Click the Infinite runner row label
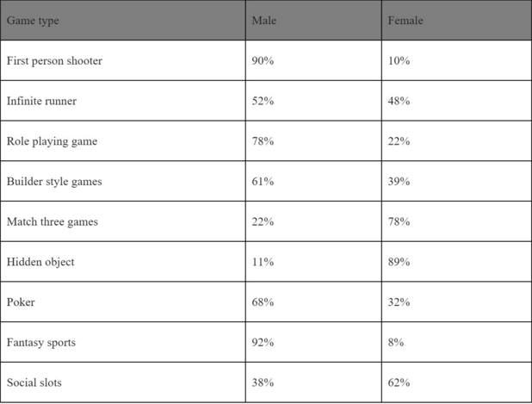532x404 pixels. click(x=41, y=101)
